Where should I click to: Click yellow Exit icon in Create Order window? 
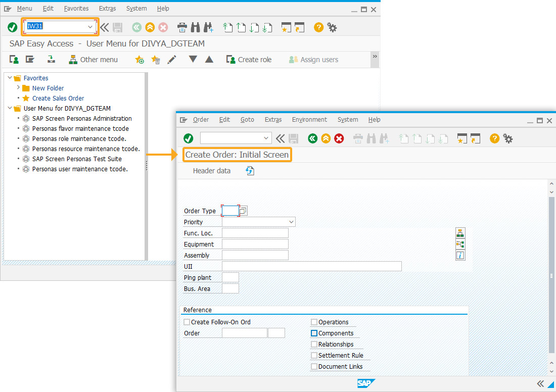tap(326, 138)
